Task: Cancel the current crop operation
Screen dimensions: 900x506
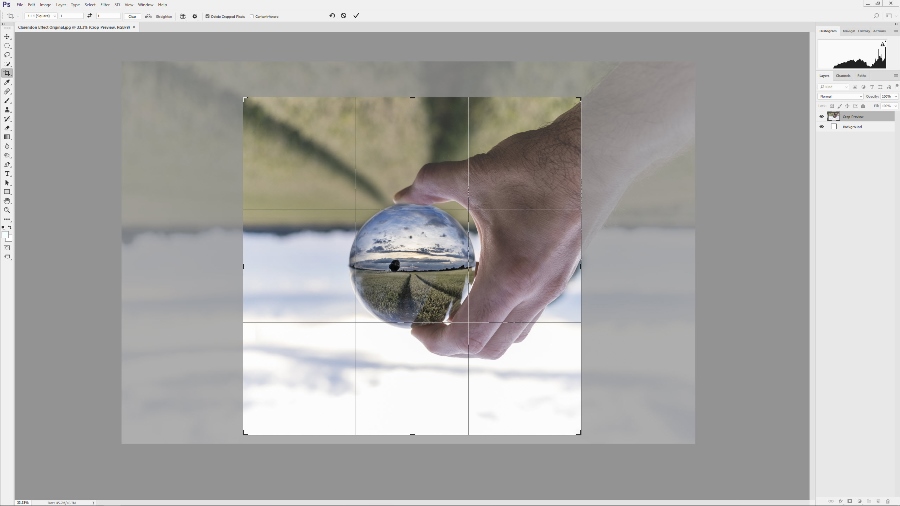Action: point(344,16)
